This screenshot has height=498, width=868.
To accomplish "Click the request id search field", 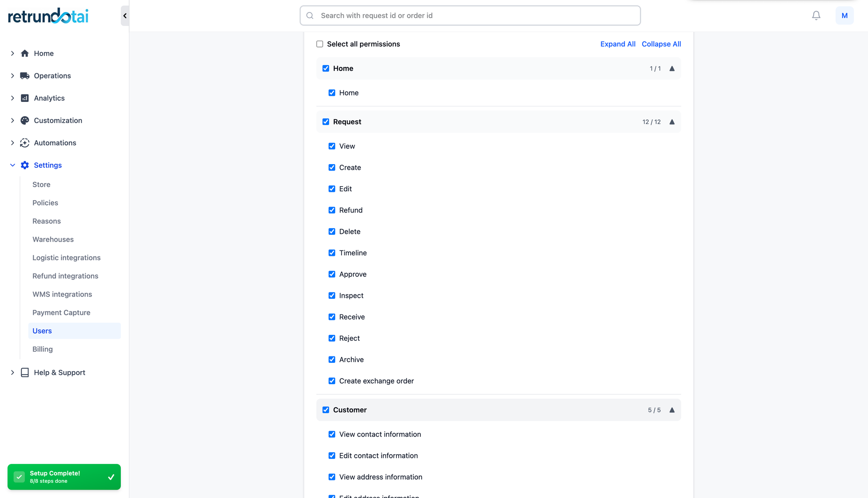I will pyautogui.click(x=470, y=16).
